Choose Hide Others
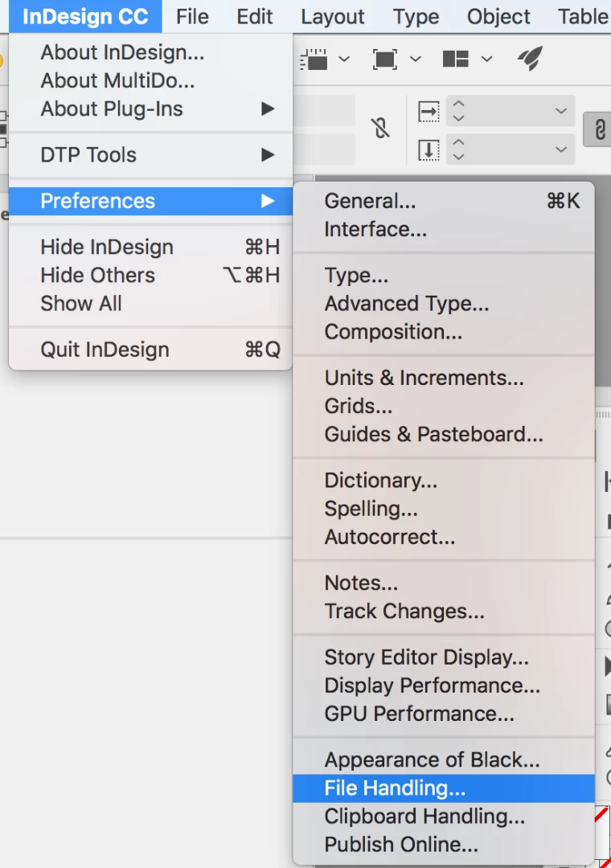This screenshot has height=868, width=611. (150, 275)
